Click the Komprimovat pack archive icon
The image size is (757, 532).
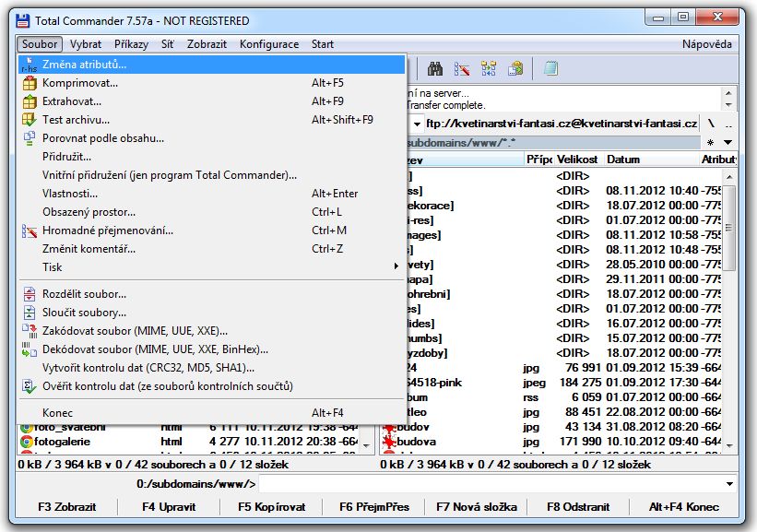click(29, 83)
